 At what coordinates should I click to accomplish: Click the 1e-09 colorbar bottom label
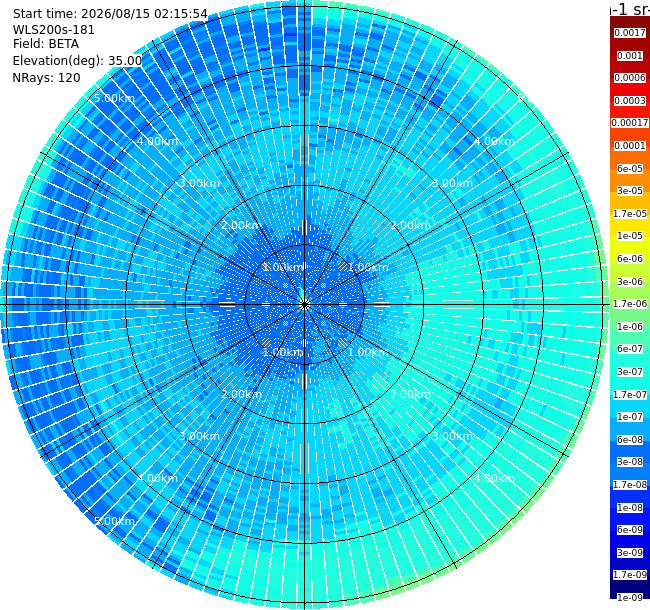(630, 598)
